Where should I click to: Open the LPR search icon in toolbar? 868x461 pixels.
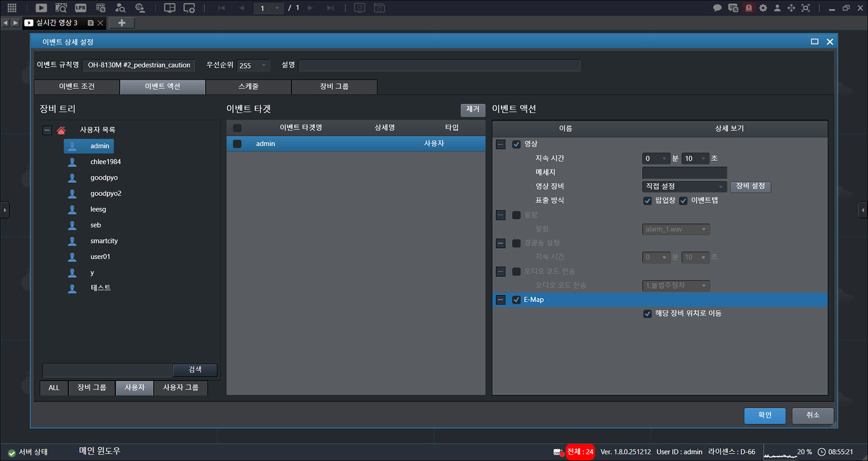[x=80, y=8]
